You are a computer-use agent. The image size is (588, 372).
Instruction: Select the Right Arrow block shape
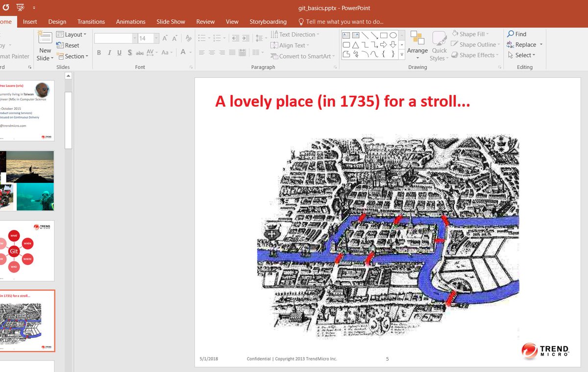click(x=384, y=45)
